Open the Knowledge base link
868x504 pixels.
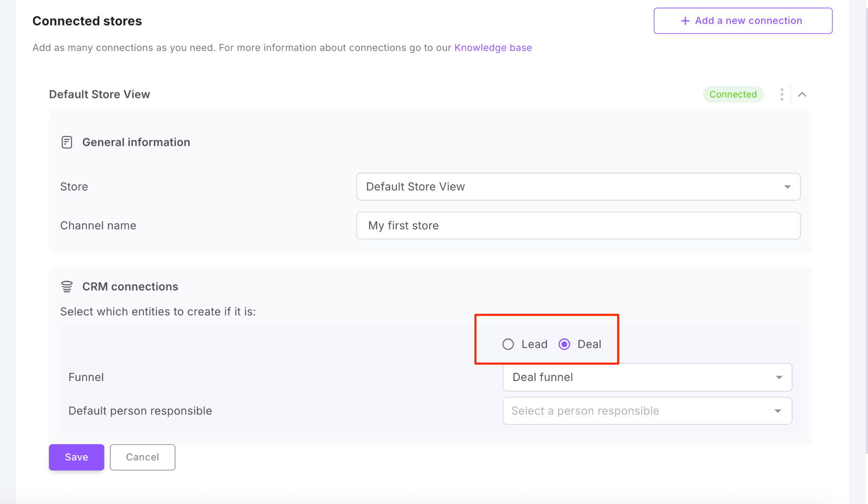tap(493, 48)
